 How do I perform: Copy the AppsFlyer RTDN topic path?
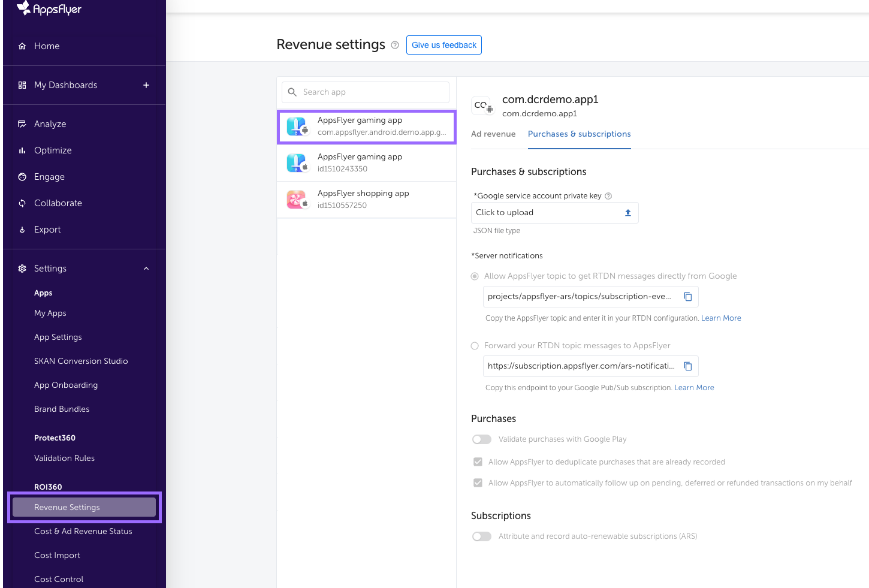688,297
